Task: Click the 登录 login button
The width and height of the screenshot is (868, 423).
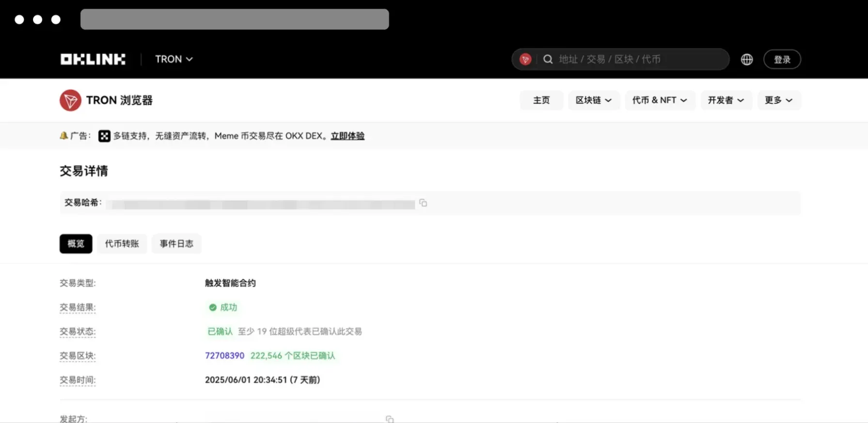Action: [782, 59]
